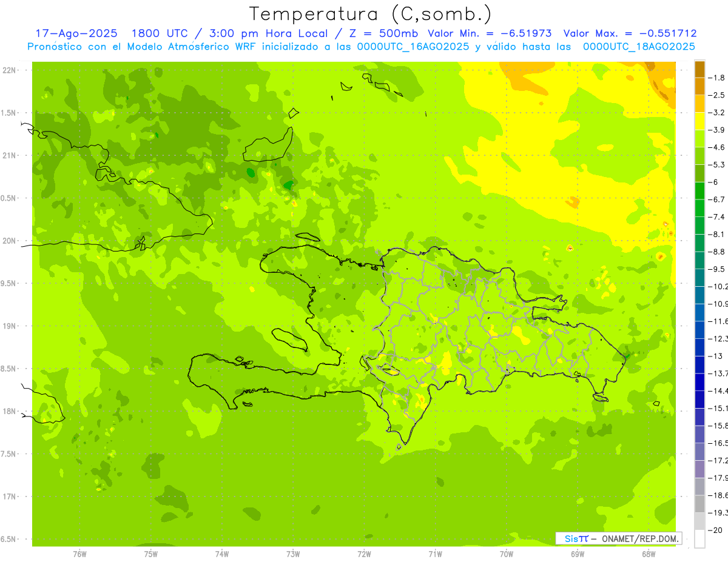The width and height of the screenshot is (728, 562).
Task: Click the '76W' longitude label
Action: pos(79,554)
